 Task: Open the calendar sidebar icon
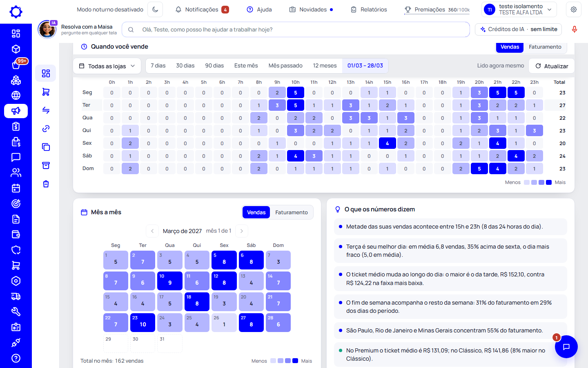16,188
